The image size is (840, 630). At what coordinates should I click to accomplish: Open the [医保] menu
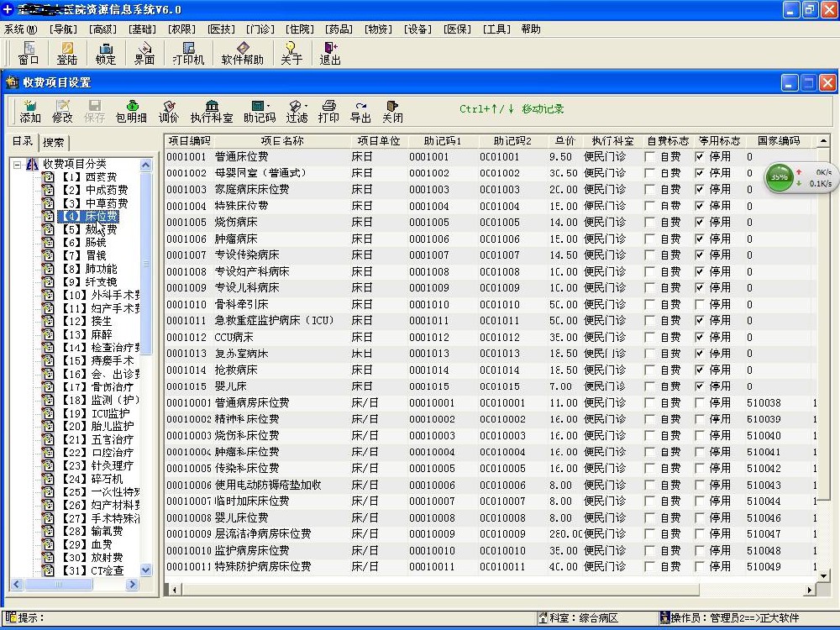458,29
